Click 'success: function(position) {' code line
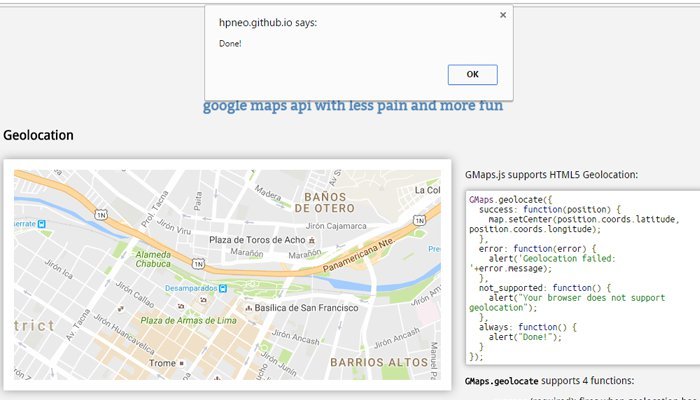700x400 pixels. coord(550,209)
